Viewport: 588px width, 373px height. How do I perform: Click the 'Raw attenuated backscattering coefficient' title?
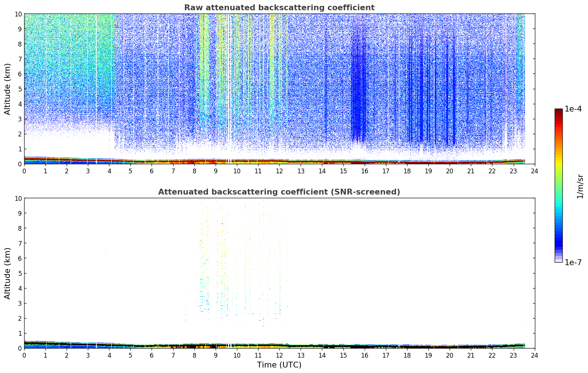[x=279, y=8]
